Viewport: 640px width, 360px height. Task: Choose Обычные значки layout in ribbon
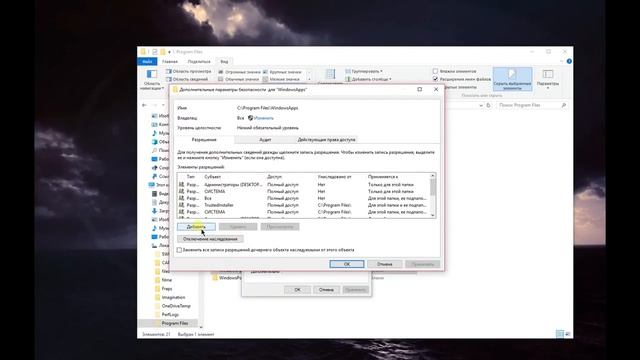tap(238, 79)
